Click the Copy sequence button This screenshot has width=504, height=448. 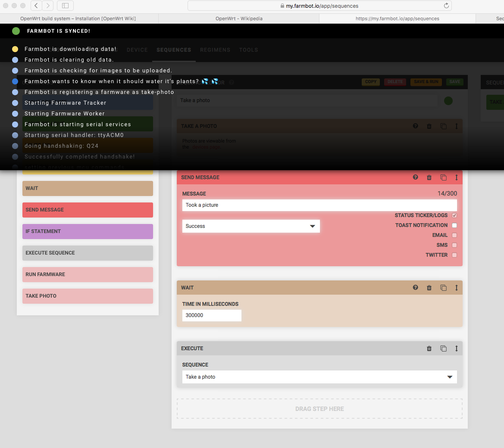[371, 82]
